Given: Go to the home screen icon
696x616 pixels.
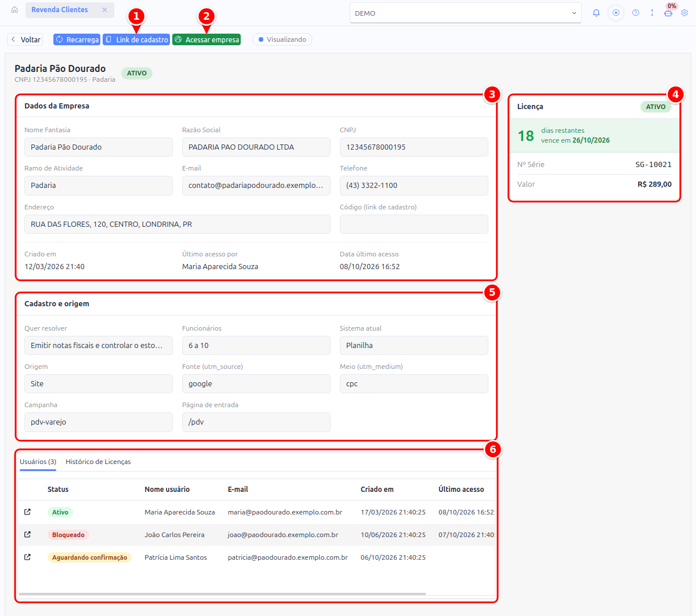Looking at the screenshot, I should 14,10.
